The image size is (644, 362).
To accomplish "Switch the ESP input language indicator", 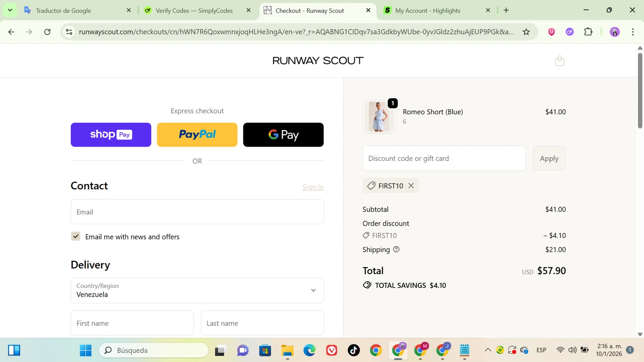I will click(x=541, y=350).
